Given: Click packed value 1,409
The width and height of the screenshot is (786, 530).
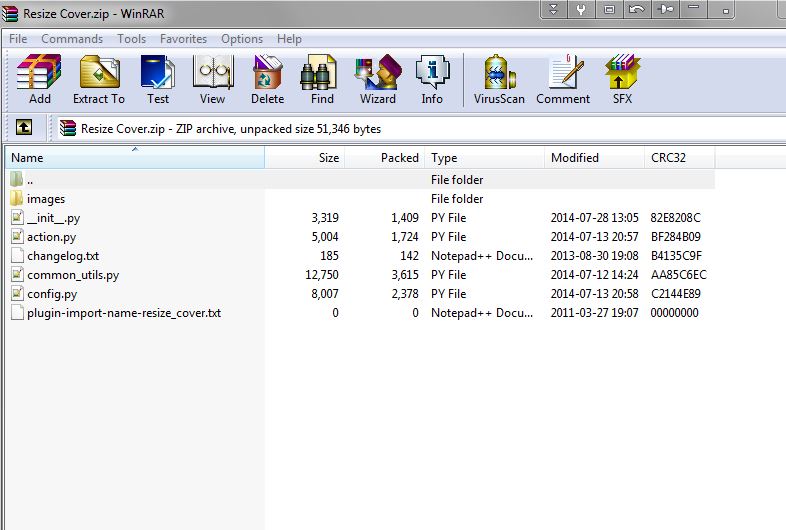Looking at the screenshot, I should pyautogui.click(x=405, y=218).
